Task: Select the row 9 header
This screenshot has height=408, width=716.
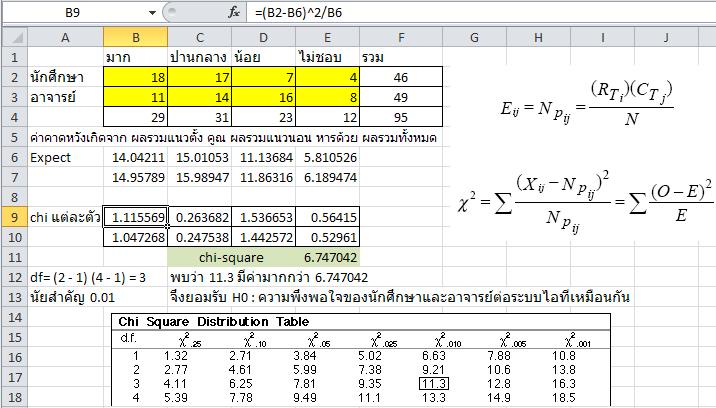Action: (x=13, y=219)
